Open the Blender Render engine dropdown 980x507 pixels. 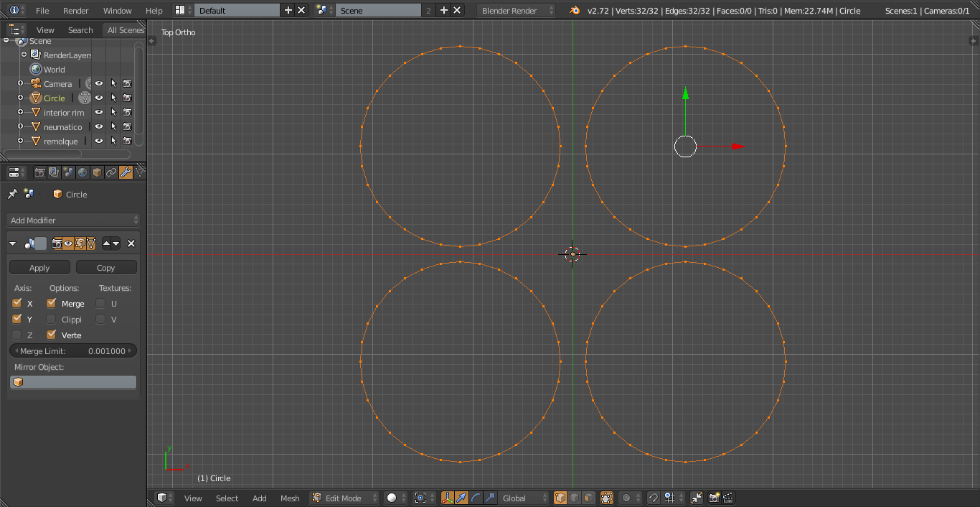coord(517,11)
